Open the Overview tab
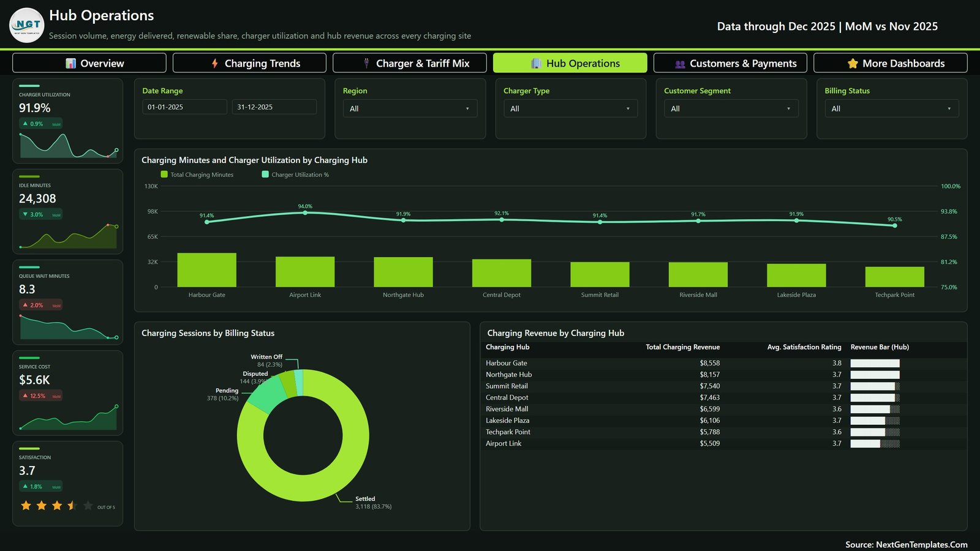The width and height of the screenshot is (980, 551). [x=89, y=63]
